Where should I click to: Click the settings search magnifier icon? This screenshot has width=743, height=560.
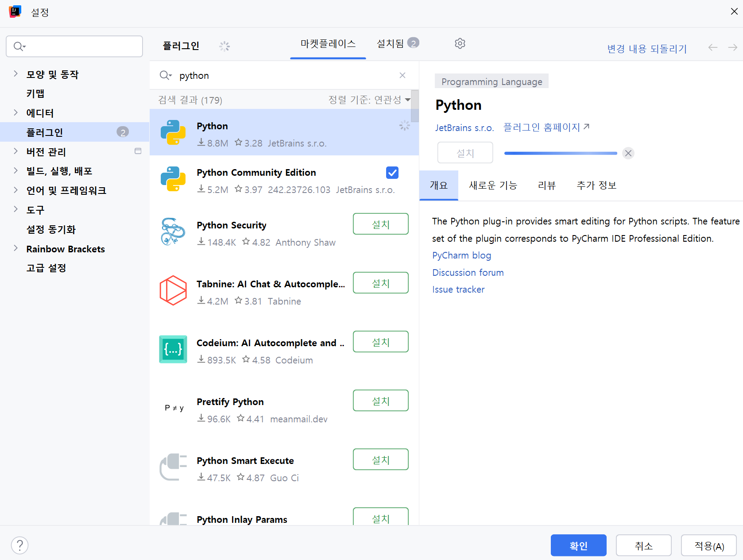pyautogui.click(x=19, y=46)
